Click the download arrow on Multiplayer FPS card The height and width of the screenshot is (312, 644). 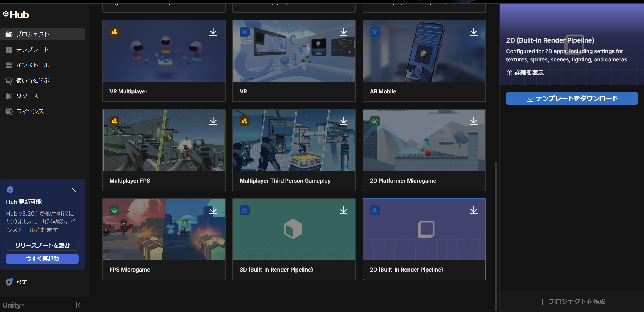click(x=213, y=121)
